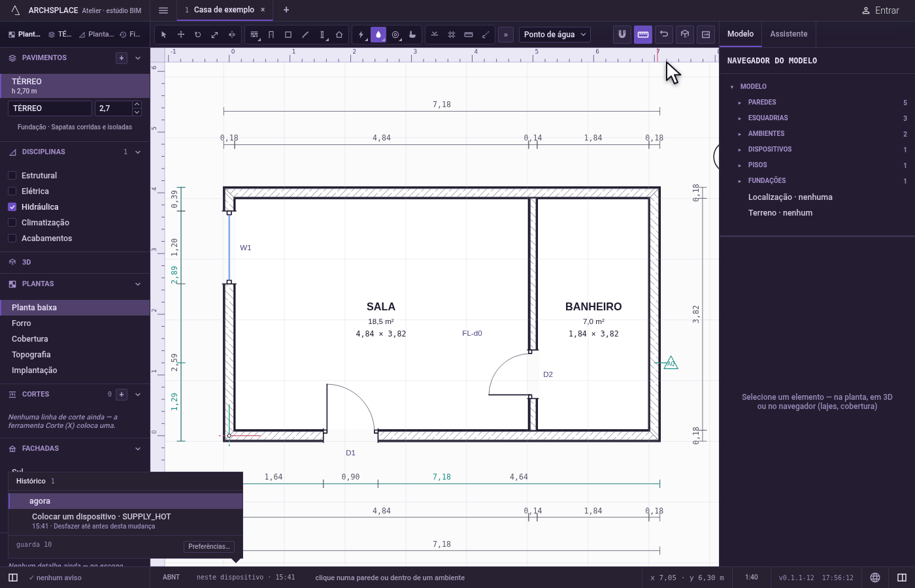Image resolution: width=915 pixels, height=588 pixels.
Task: Activate the water drop plumbing tool
Action: pos(378,35)
